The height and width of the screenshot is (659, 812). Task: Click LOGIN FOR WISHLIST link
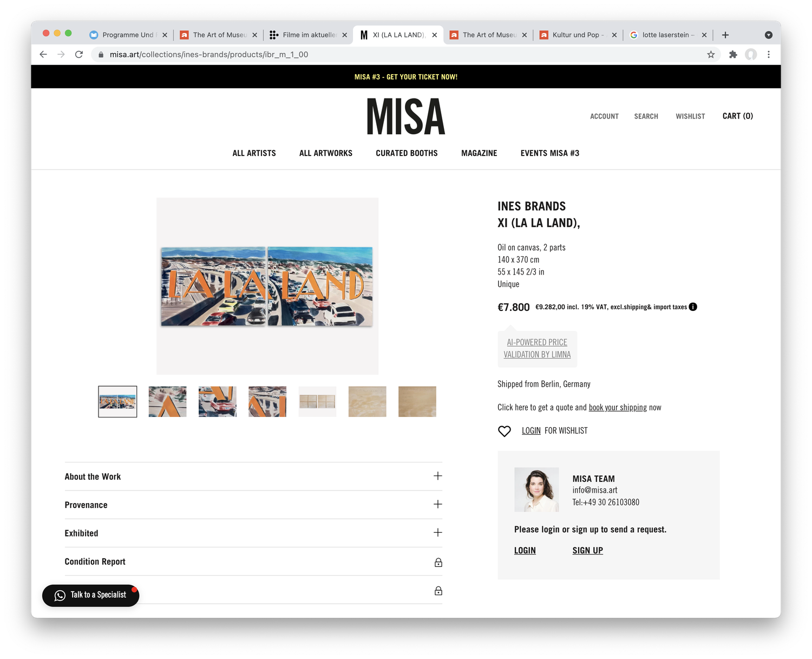pos(531,431)
